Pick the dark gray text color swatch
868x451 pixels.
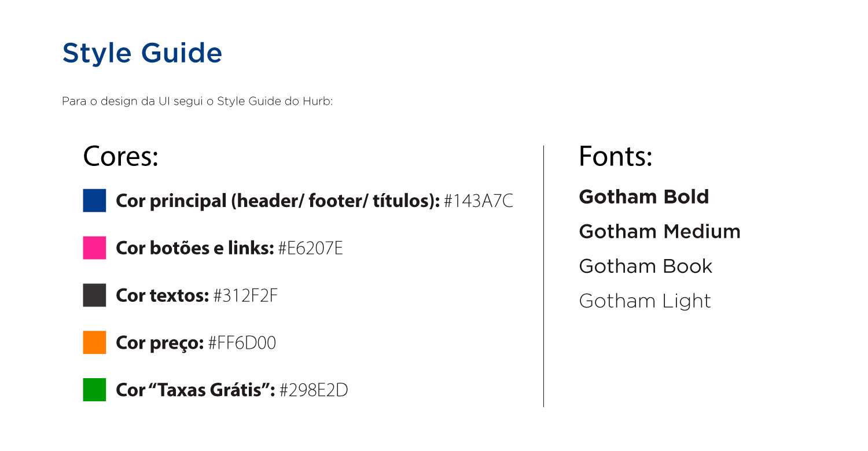point(94,295)
